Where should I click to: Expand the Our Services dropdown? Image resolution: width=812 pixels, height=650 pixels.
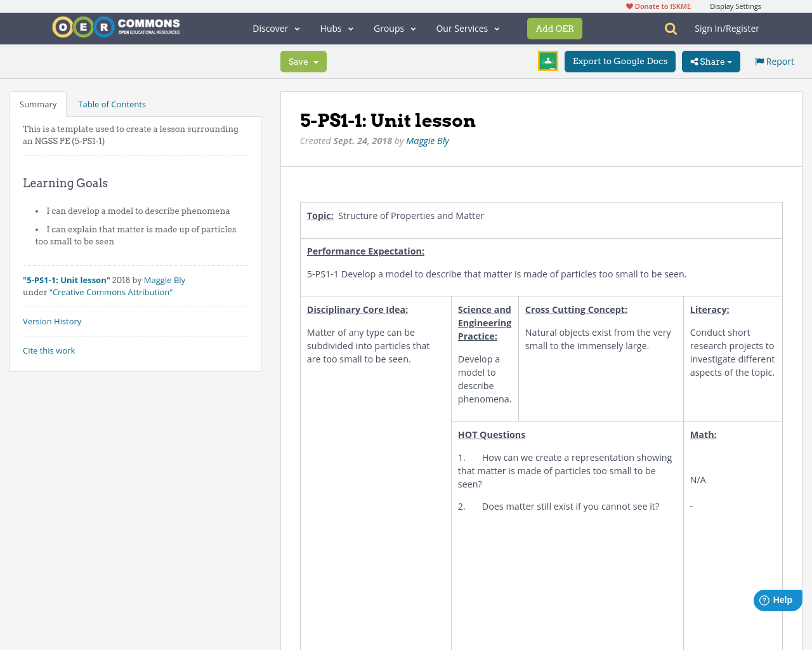(467, 28)
